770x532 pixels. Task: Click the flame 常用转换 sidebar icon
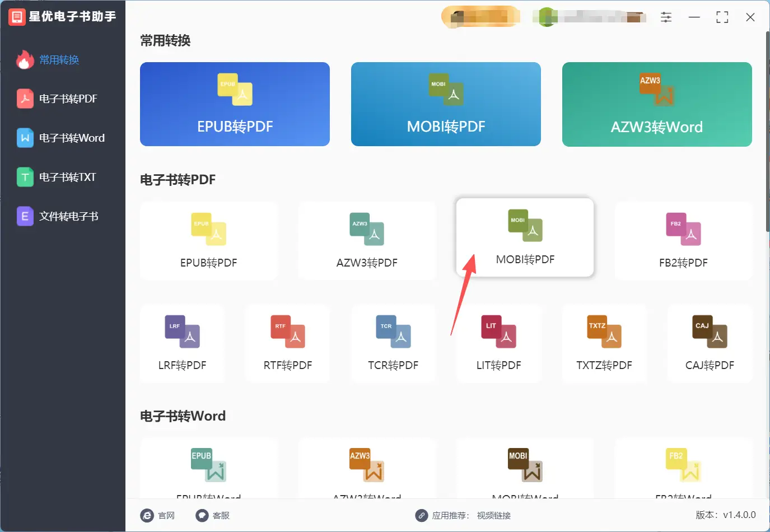(25, 59)
